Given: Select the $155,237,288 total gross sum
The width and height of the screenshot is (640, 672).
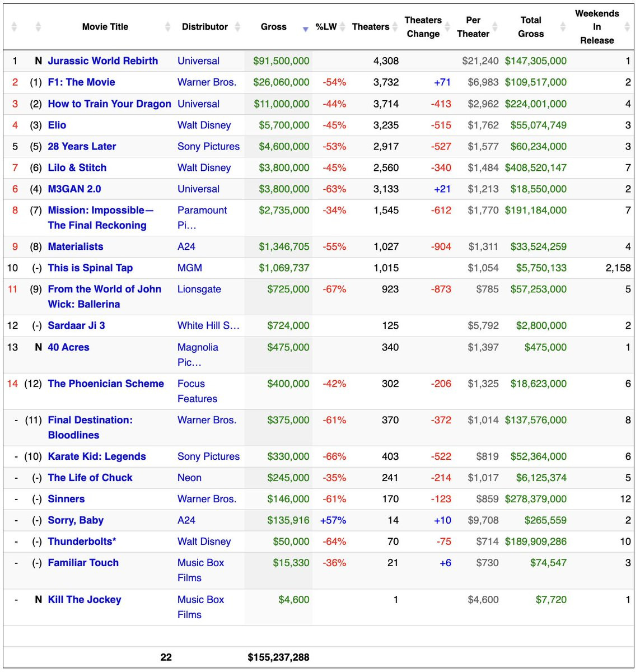Looking at the screenshot, I should click(278, 657).
